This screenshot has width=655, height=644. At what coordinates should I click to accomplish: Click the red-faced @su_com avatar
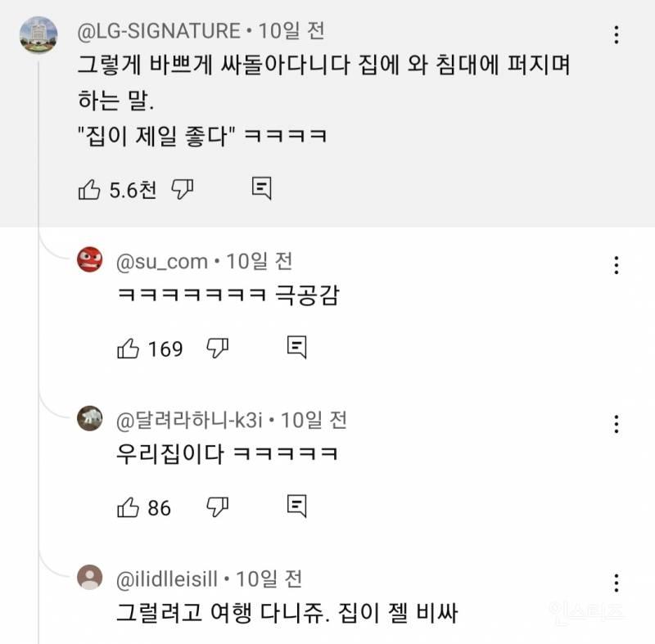[90, 261]
